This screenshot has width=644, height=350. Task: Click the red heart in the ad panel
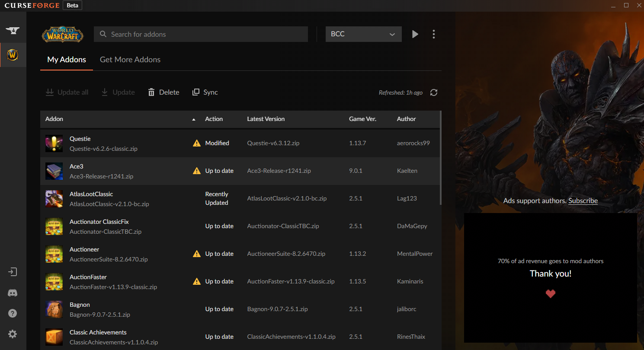551,294
